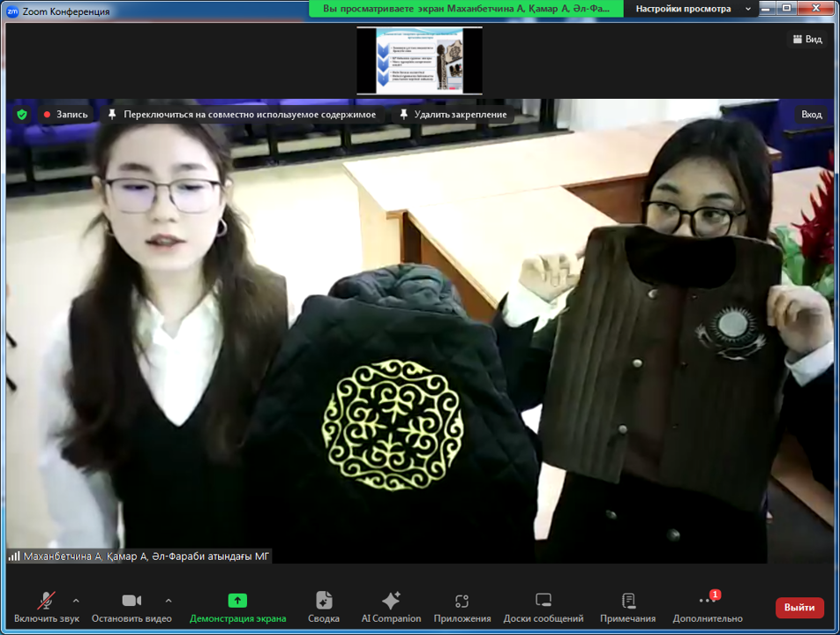Expand audio options arrow beside microphone

coord(76,601)
